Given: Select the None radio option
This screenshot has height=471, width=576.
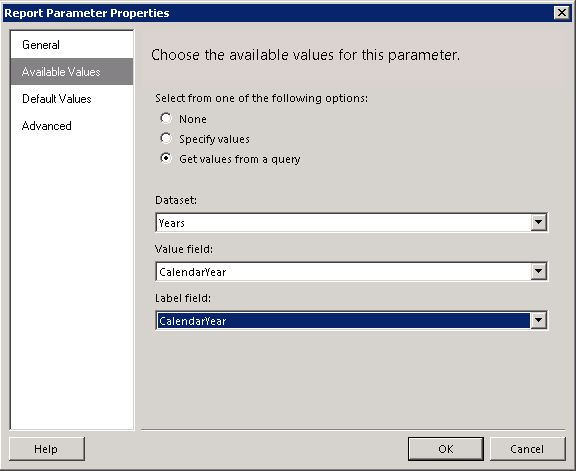Looking at the screenshot, I should (166, 118).
